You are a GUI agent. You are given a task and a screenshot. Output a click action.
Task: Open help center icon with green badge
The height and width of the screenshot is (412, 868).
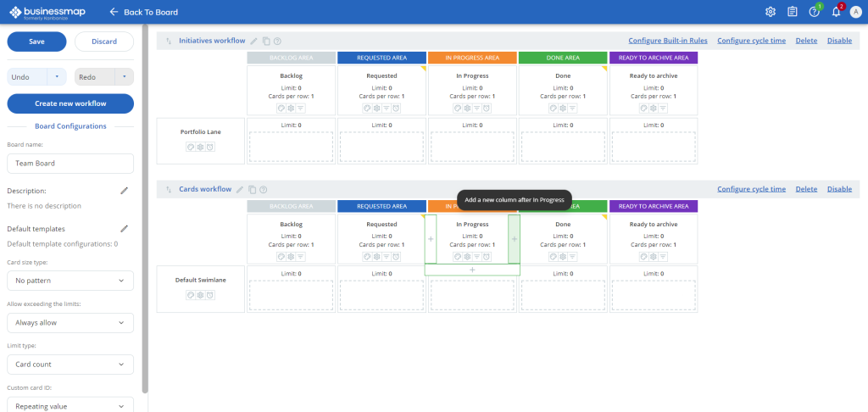click(815, 12)
